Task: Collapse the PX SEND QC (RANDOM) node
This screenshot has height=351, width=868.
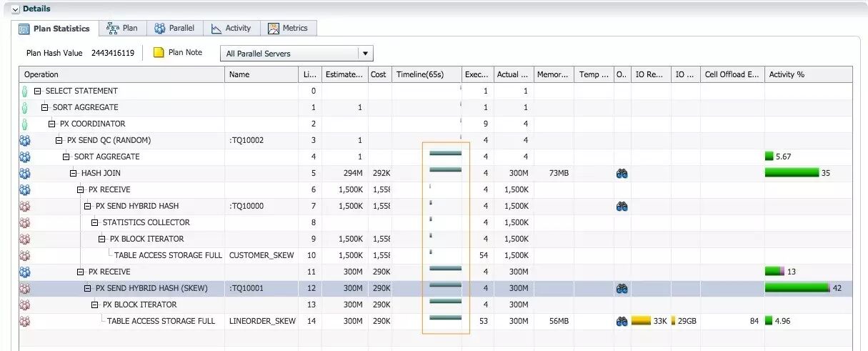Action: pos(59,140)
